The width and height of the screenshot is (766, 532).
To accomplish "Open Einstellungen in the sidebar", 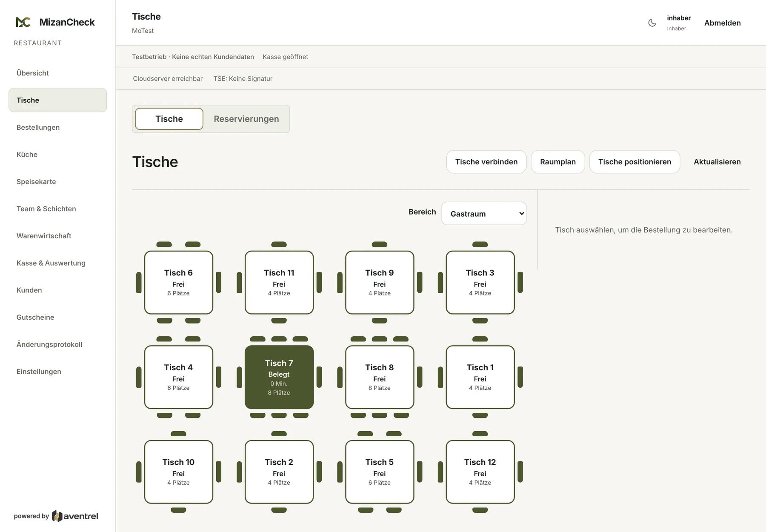I will coord(57,372).
